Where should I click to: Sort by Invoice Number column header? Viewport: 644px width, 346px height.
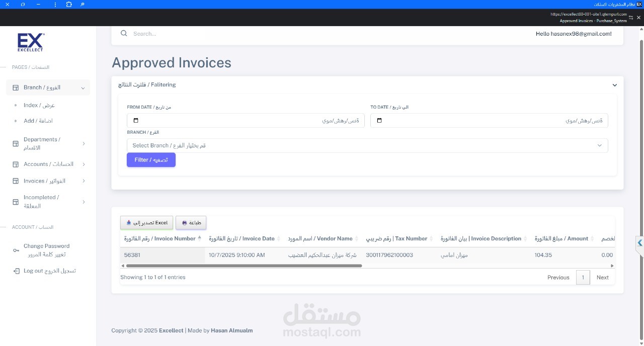click(x=163, y=238)
